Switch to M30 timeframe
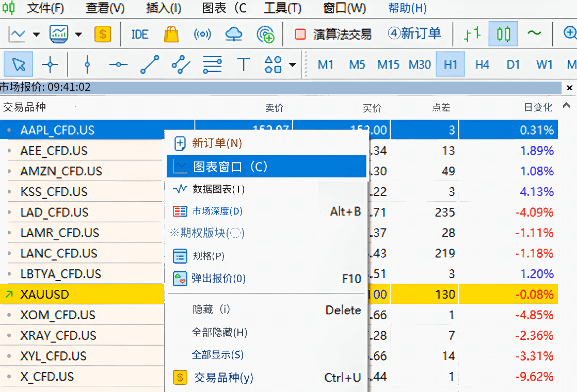 [x=420, y=64]
